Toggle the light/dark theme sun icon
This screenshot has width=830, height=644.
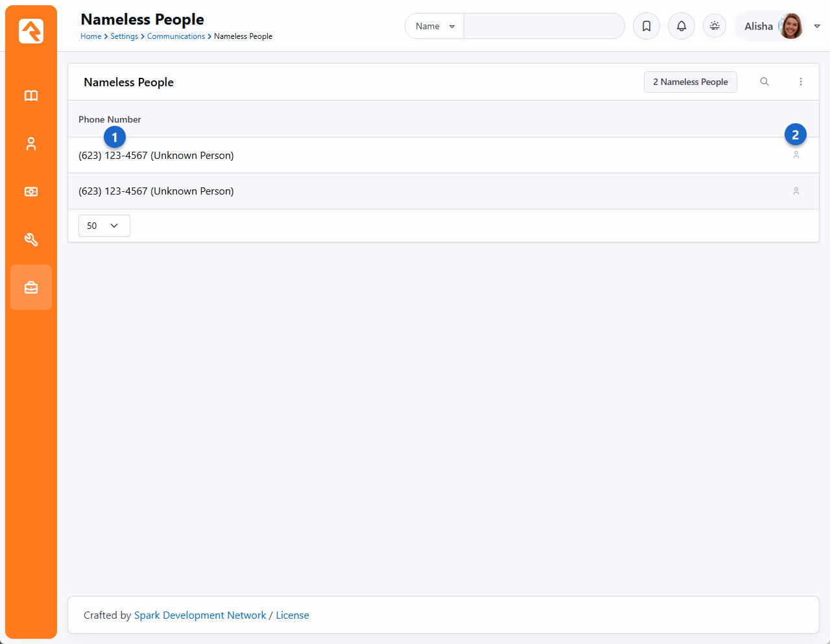[715, 26]
